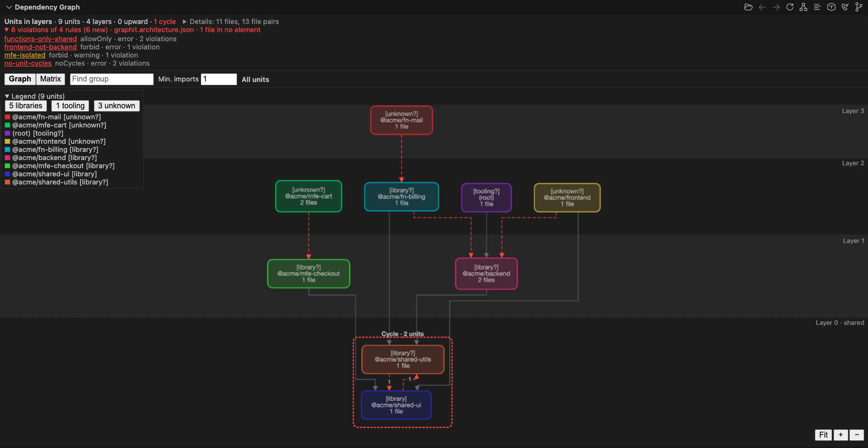This screenshot has width=868, height=448.
Task: Click the @acme/fn-billing graph node
Action: pyautogui.click(x=401, y=197)
